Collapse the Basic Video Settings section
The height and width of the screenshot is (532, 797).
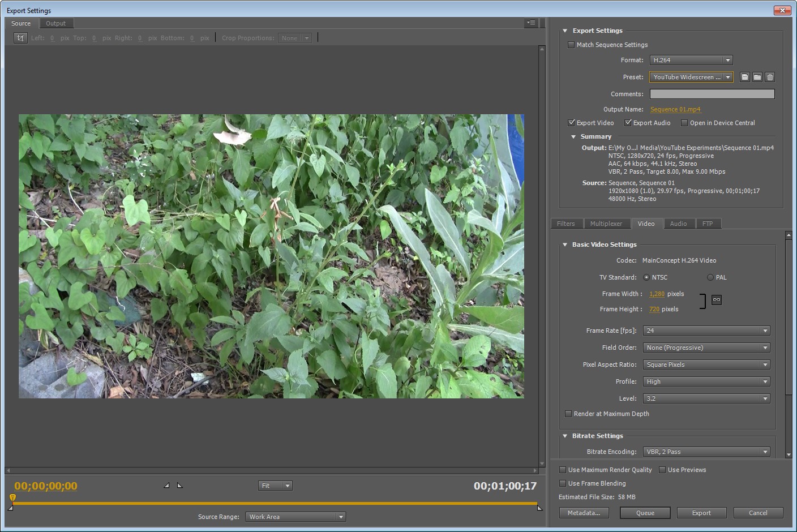[565, 244]
